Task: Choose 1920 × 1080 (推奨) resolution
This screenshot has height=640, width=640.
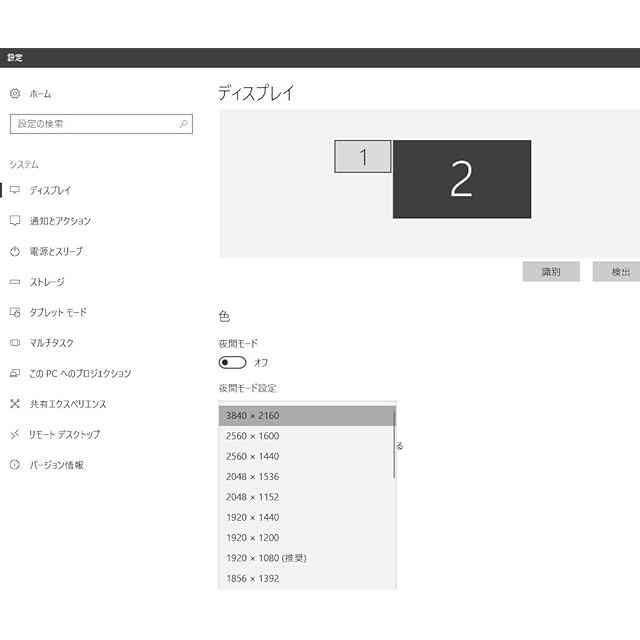Action: (x=306, y=558)
